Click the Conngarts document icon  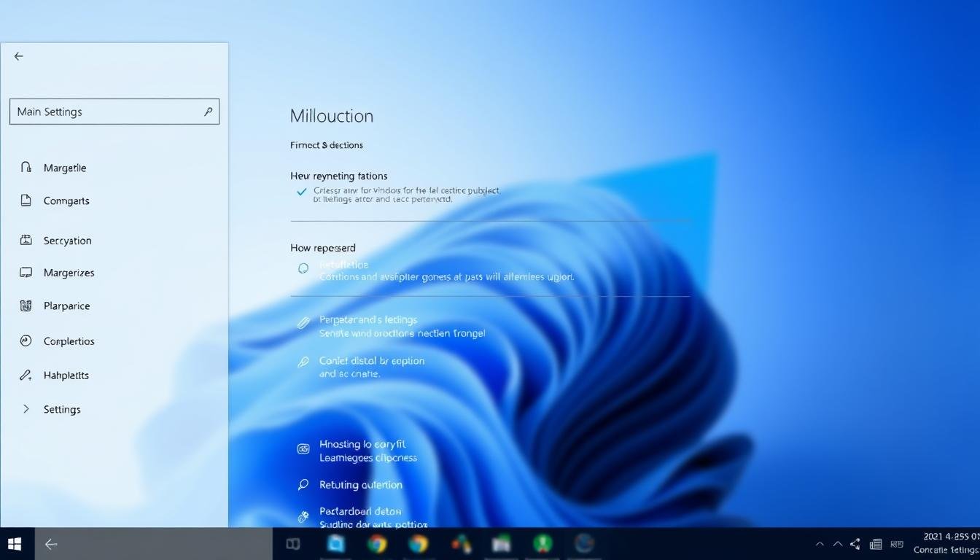click(x=26, y=201)
